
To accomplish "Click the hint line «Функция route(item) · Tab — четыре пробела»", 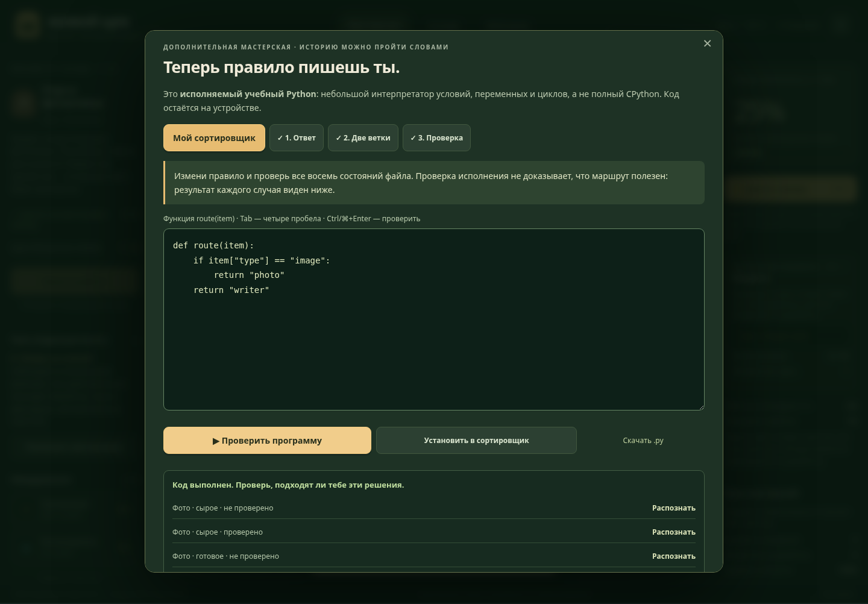I will coord(292,219).
